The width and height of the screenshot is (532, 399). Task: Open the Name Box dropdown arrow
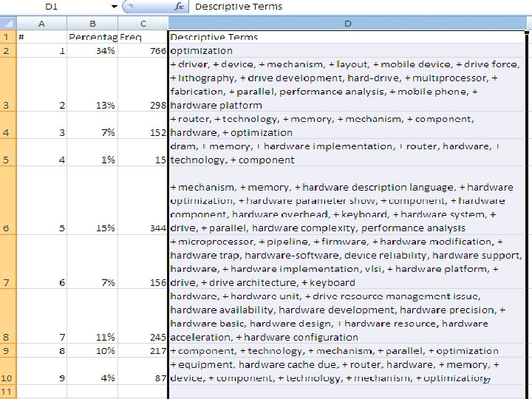(115, 7)
